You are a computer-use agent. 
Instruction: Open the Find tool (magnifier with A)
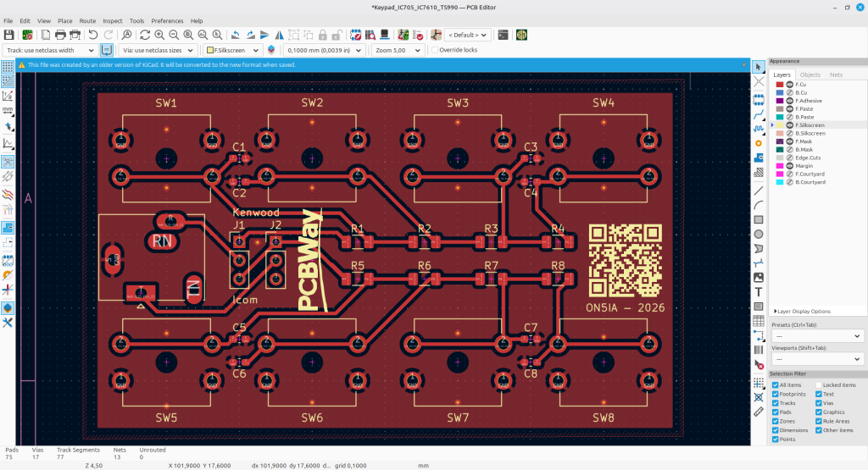click(x=127, y=35)
